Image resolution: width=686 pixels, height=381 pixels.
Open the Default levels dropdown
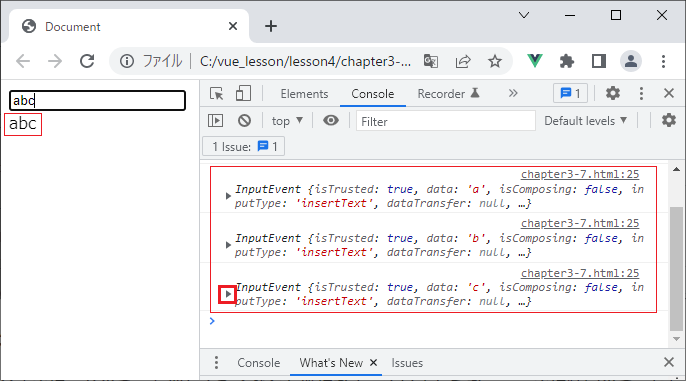coord(585,121)
